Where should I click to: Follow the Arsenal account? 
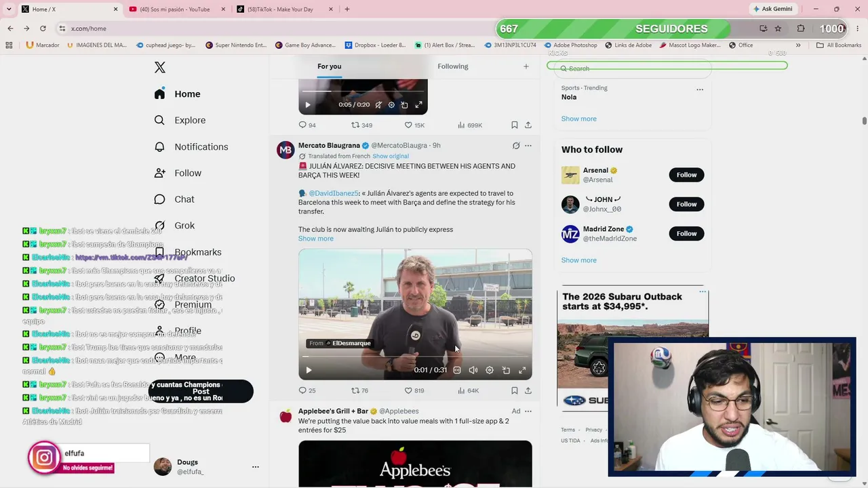[x=686, y=175]
